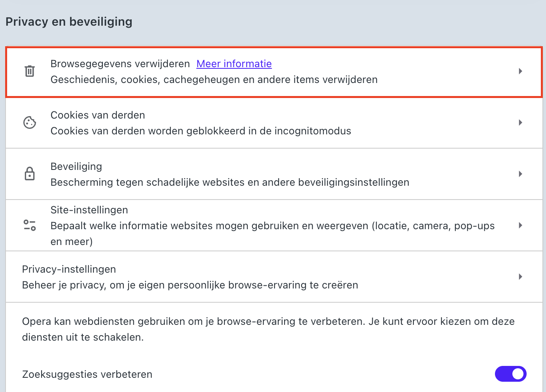Open the Meer informatie link
546x392 pixels.
coord(234,64)
